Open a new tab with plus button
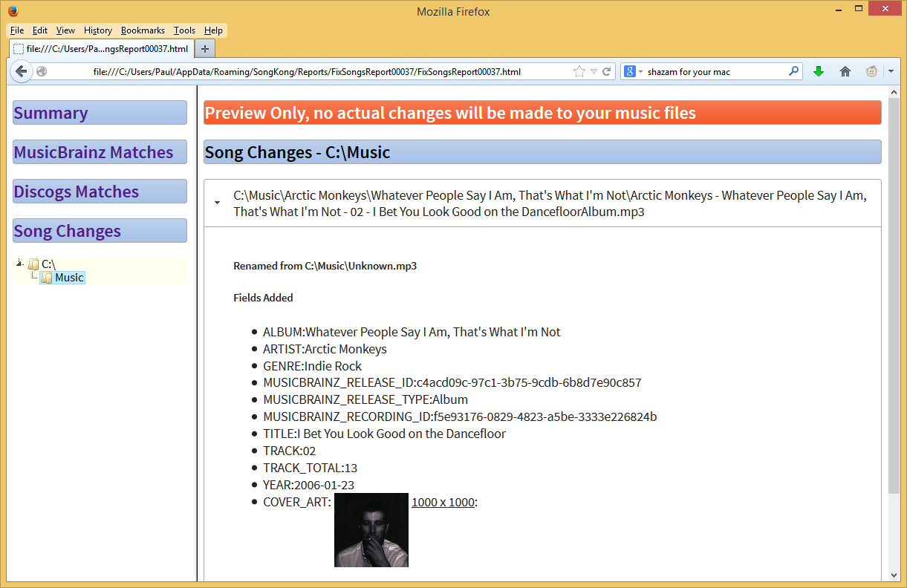 [206, 48]
